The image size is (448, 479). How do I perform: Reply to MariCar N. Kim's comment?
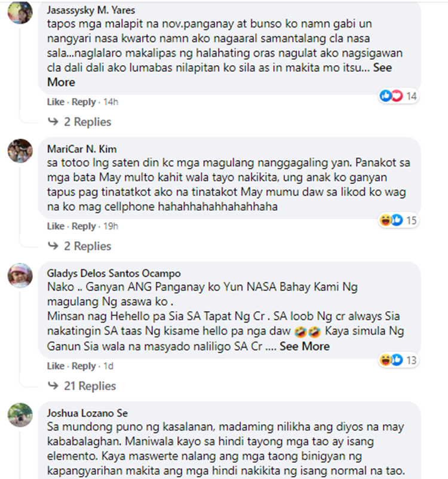[x=84, y=226]
